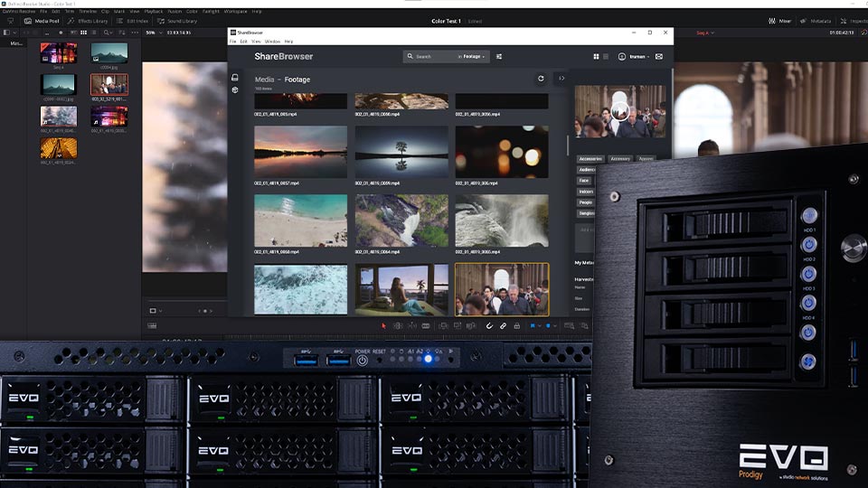Click the blue marker icon
This screenshot has width=868, height=488.
point(548,326)
